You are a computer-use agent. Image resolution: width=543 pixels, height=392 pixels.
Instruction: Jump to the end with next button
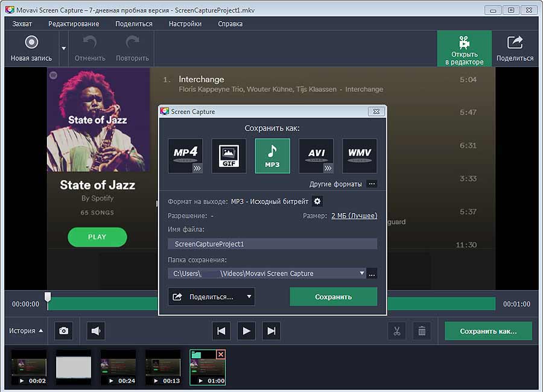(x=271, y=330)
